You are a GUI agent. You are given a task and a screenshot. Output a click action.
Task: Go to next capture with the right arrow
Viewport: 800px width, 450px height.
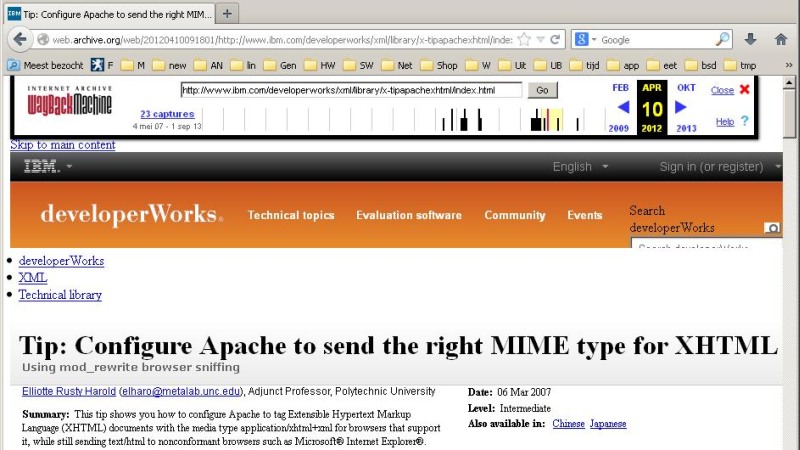681,107
